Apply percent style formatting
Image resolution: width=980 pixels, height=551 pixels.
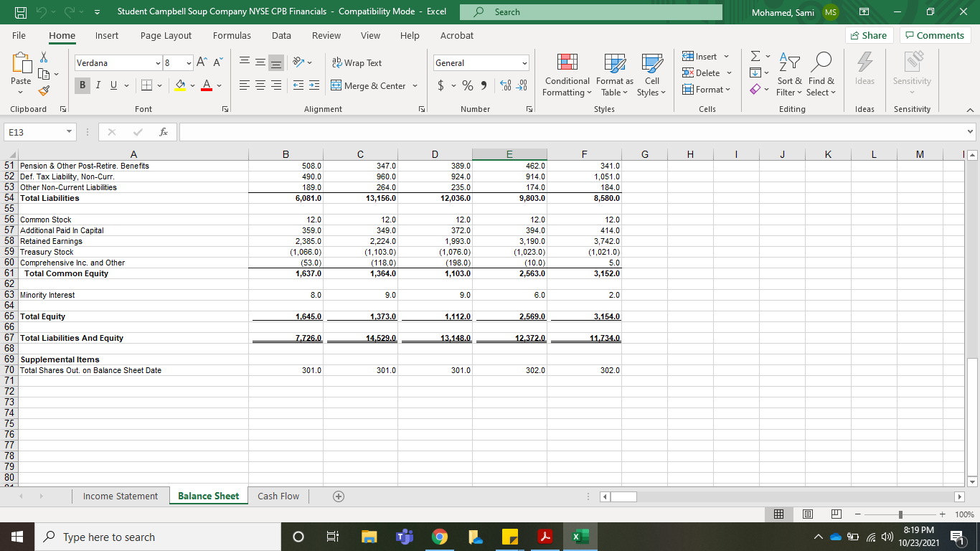(x=467, y=85)
